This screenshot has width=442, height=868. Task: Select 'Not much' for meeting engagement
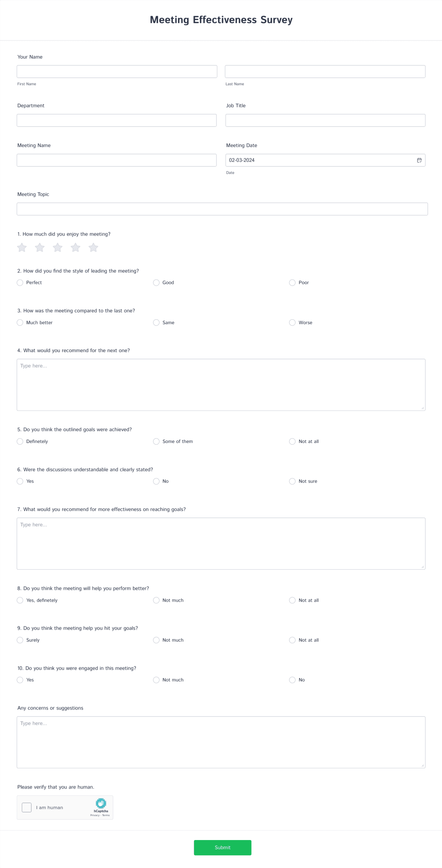(x=156, y=680)
